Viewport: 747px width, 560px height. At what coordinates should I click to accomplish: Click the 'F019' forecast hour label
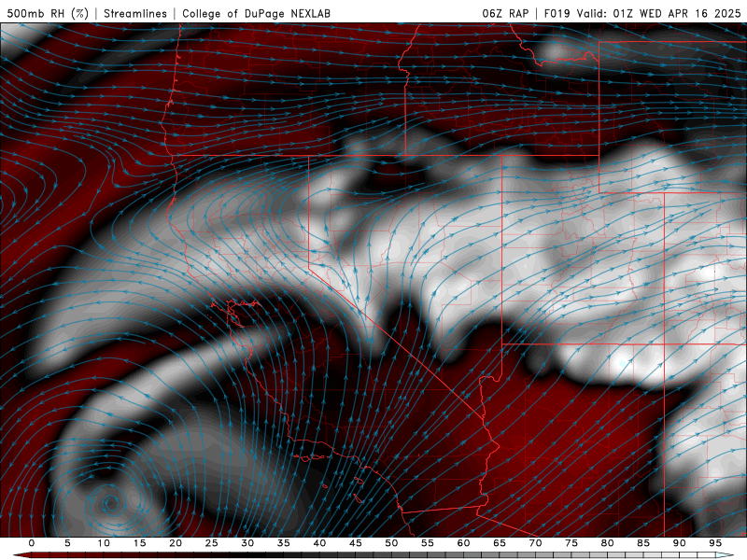557,13
